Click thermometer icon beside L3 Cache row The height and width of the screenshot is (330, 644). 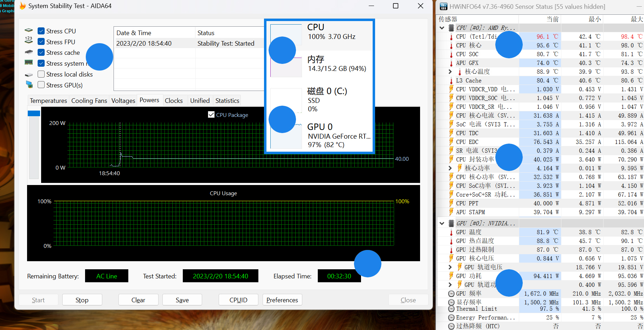pyautogui.click(x=451, y=80)
